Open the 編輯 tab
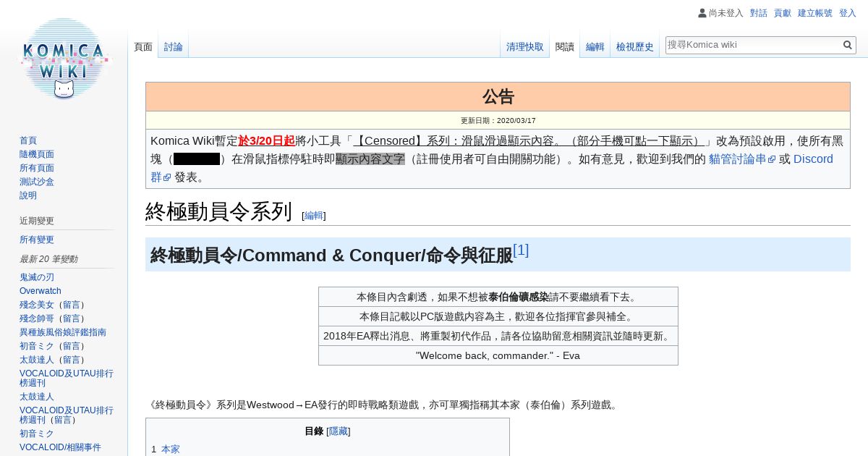This screenshot has width=868, height=456. 595,46
